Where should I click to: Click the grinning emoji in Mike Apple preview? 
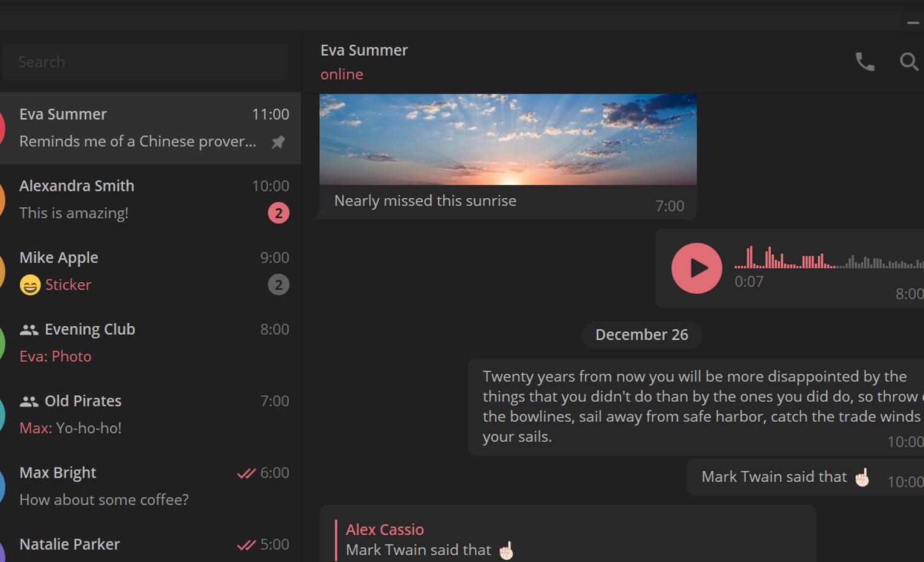(30, 285)
